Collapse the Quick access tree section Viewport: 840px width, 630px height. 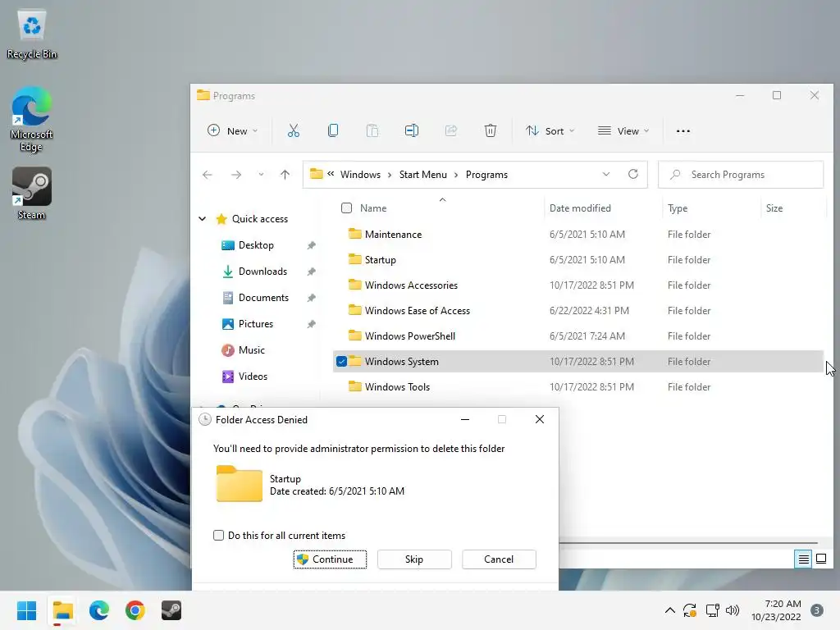click(203, 218)
